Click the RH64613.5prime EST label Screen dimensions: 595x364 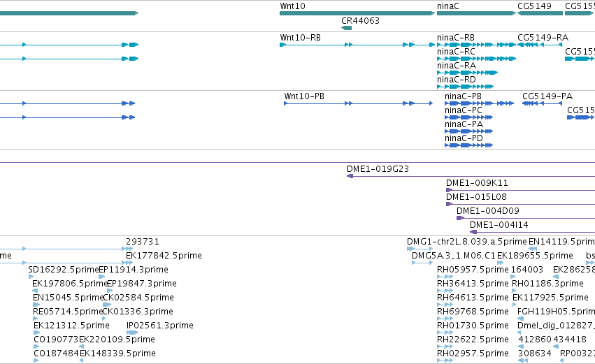coord(473,298)
